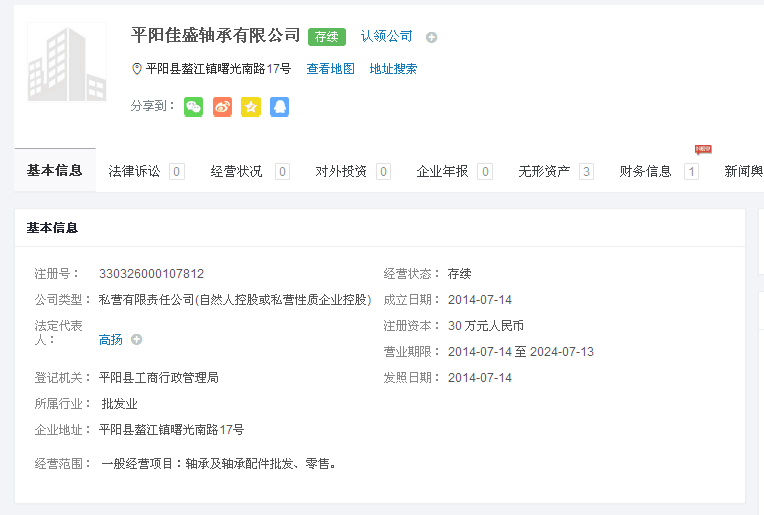Click the 地址搜索 link
Screen dimensions: 764x515
393,69
